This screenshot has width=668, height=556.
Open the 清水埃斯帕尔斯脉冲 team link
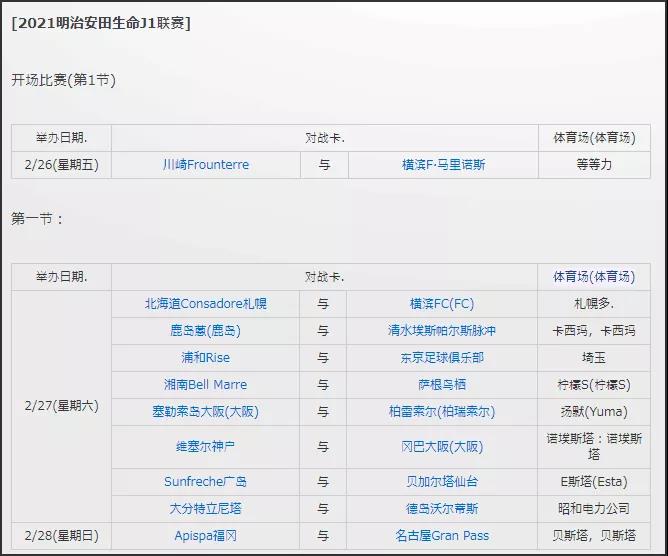pyautogui.click(x=442, y=331)
